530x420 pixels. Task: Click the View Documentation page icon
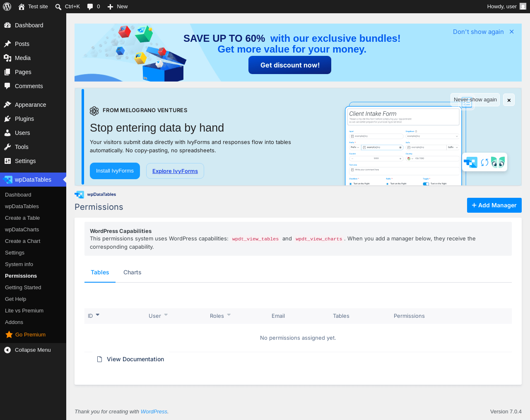pos(99,359)
